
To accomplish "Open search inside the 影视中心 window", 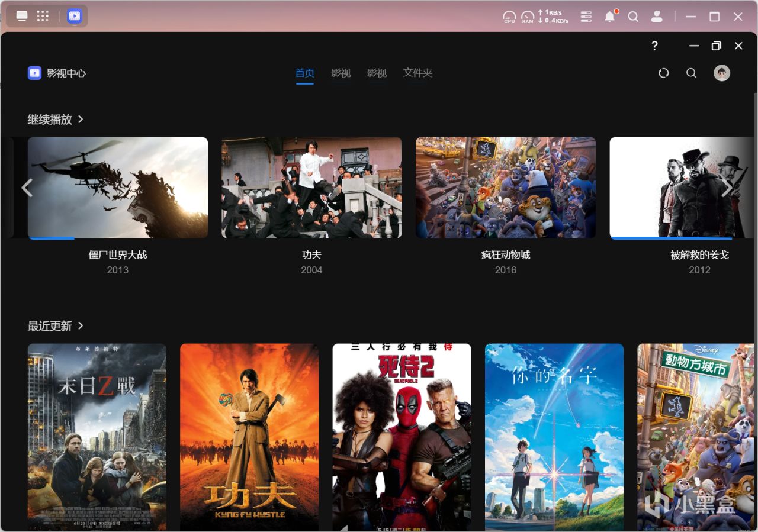I will [691, 73].
